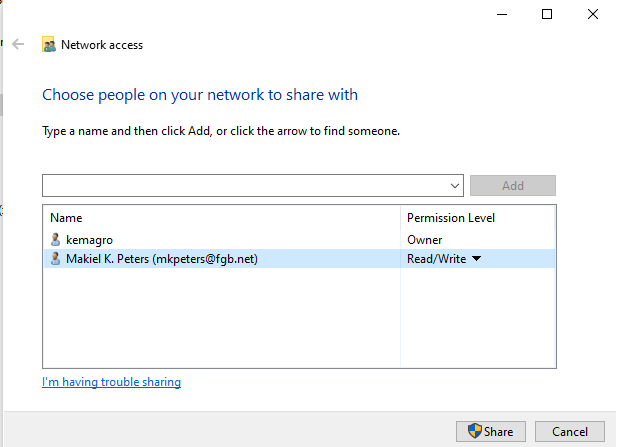Viewport: 617px width, 447px height.
Task: Click the Makiel K. Peters user icon
Action: click(x=55, y=259)
